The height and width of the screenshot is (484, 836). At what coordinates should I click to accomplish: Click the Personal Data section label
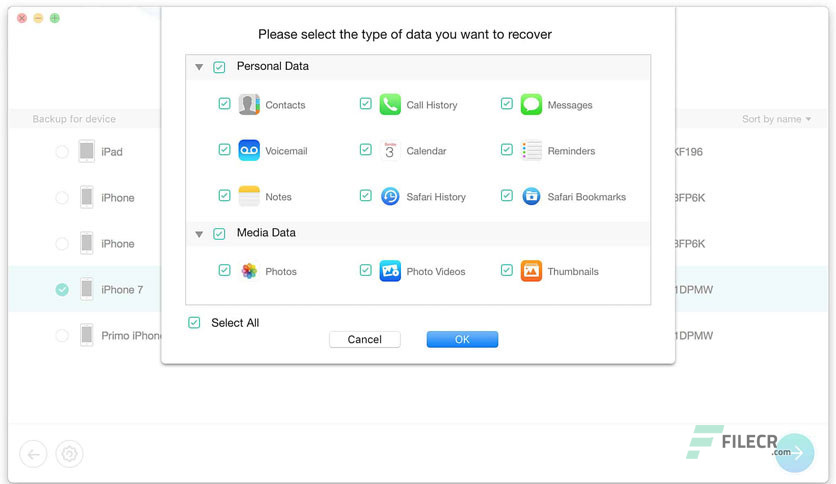pos(272,66)
